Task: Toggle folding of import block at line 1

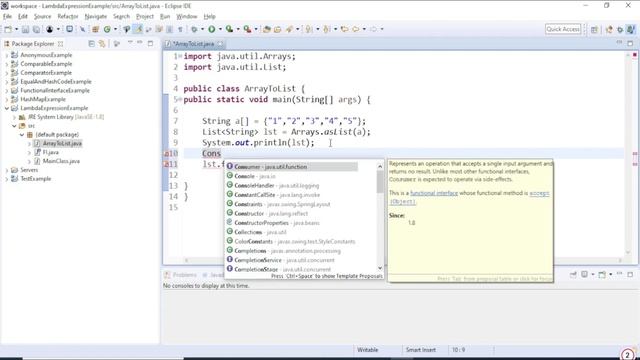Action: (x=180, y=56)
